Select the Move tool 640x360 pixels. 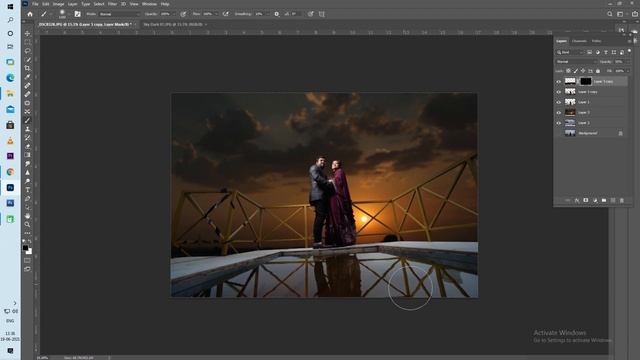(x=27, y=33)
